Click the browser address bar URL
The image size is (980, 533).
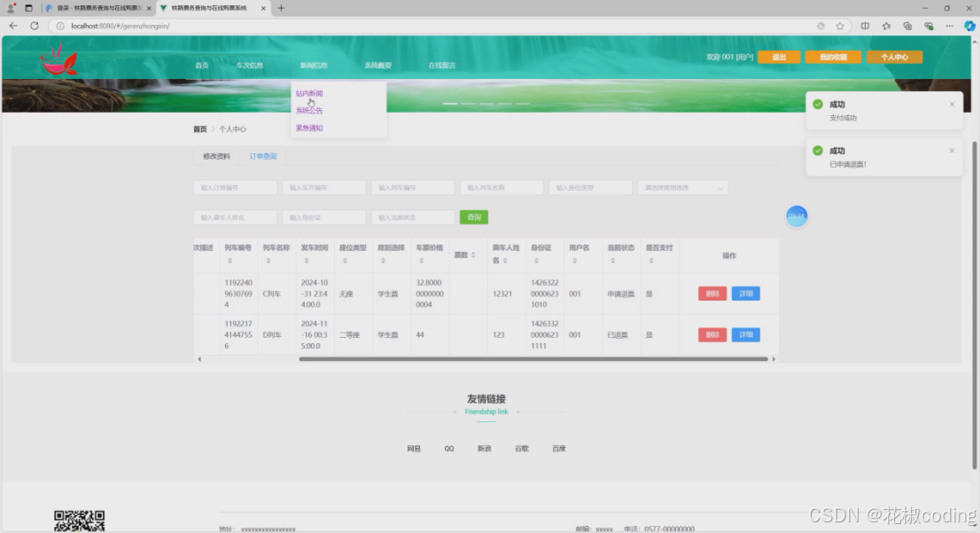tap(120, 27)
